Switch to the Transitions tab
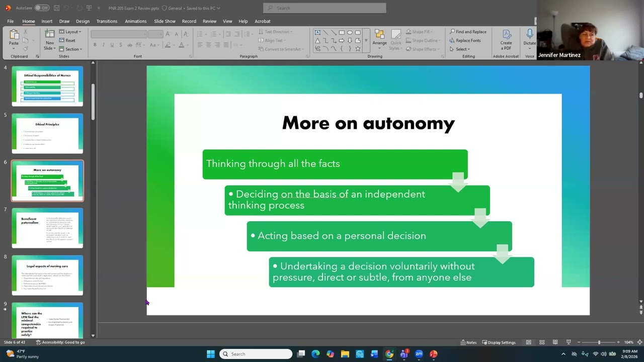 pyautogui.click(x=107, y=21)
